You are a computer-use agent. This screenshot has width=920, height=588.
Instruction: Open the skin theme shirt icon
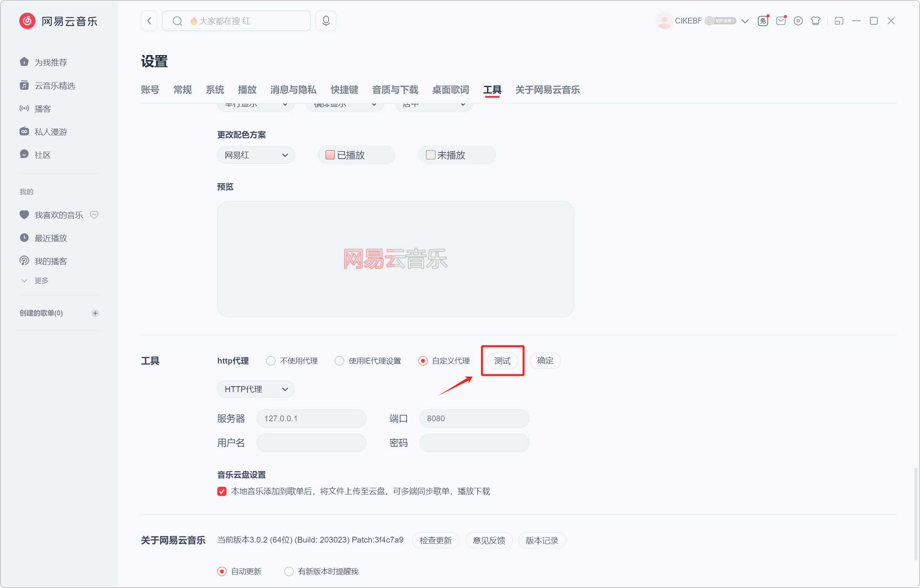click(x=816, y=21)
